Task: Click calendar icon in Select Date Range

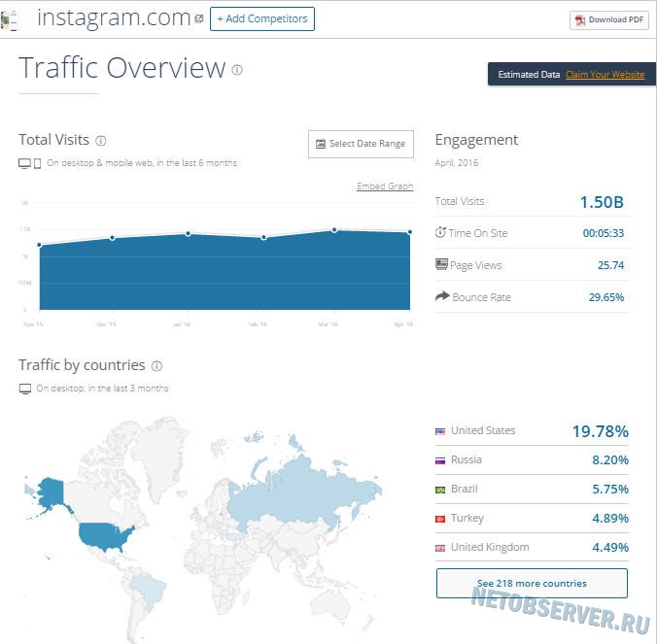Action: 321,144
